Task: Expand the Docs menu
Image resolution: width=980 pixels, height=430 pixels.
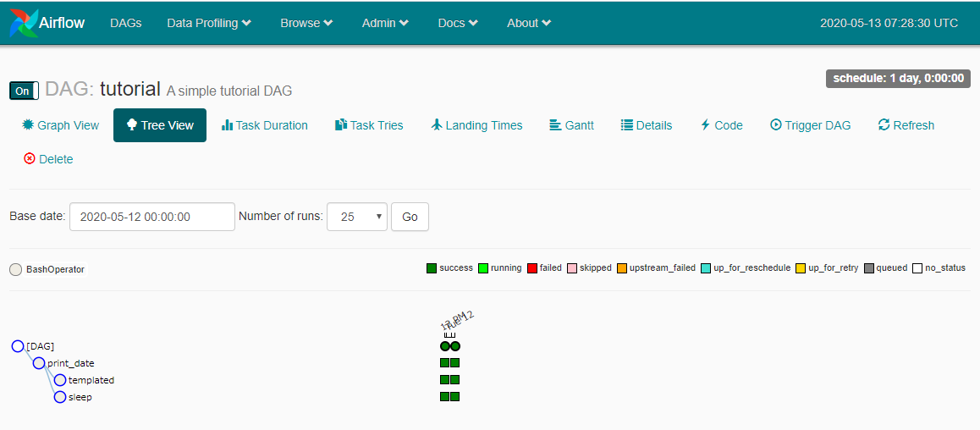Action: pyautogui.click(x=458, y=23)
